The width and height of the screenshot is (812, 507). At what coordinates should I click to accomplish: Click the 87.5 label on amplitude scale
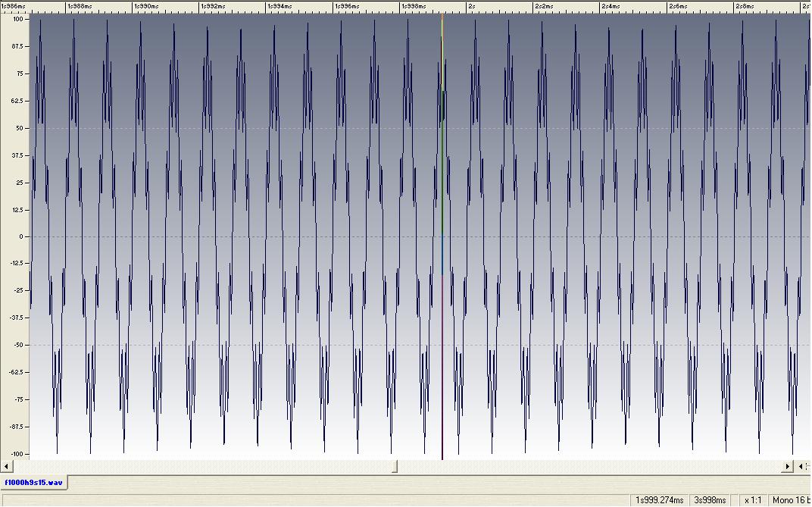[x=17, y=47]
